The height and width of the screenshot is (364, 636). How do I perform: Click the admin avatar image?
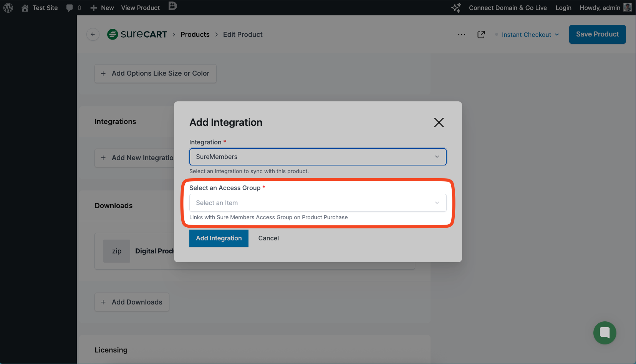(x=628, y=7)
